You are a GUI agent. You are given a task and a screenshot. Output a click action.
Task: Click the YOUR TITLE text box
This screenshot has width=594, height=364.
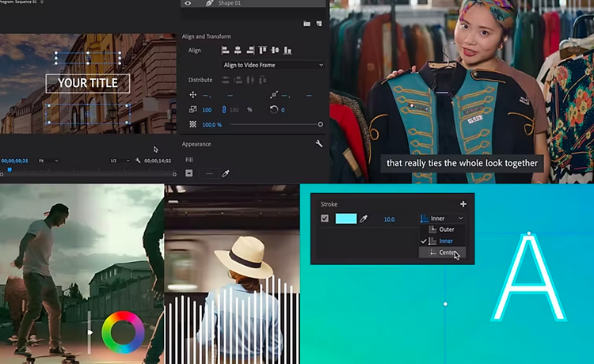tap(88, 83)
